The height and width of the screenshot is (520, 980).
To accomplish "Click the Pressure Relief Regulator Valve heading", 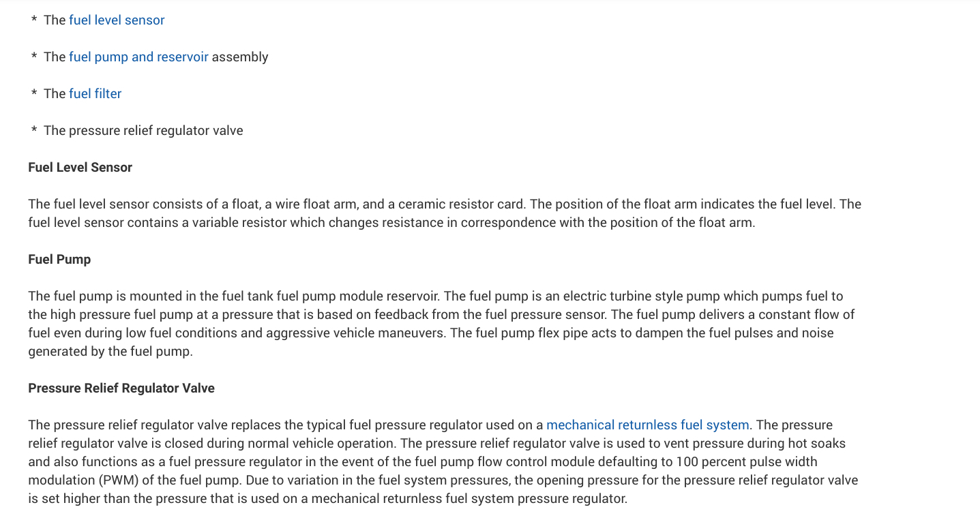I will pyautogui.click(x=121, y=388).
